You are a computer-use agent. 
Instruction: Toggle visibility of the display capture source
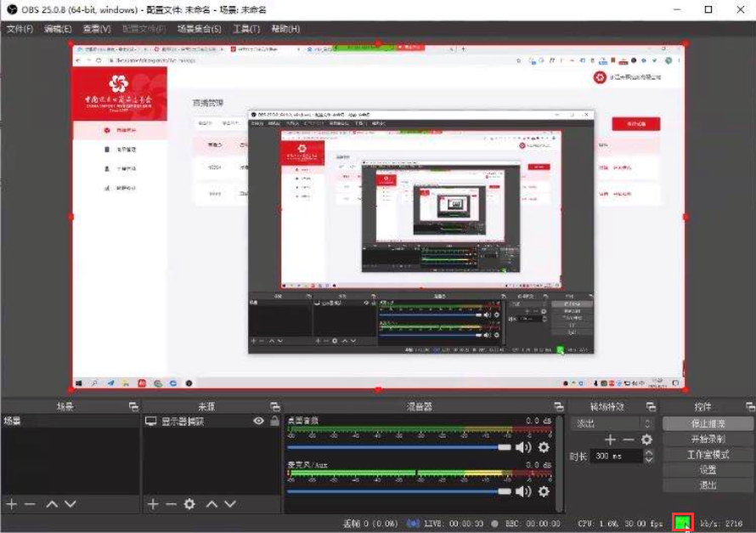tap(258, 421)
